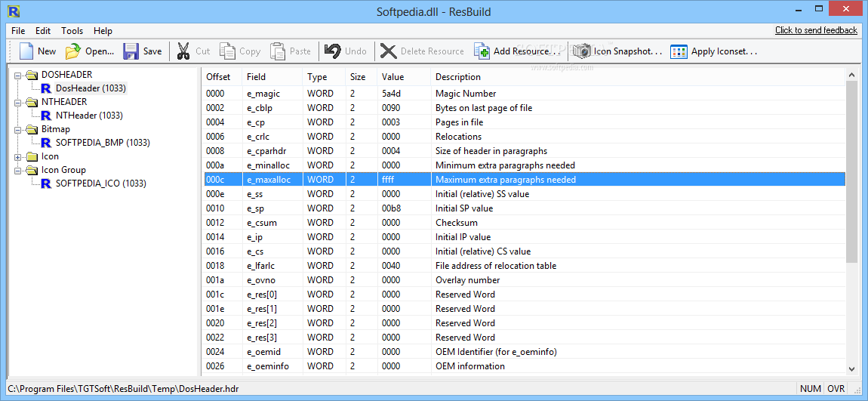Click the ffff value of e_maxalloc
Image resolution: width=868 pixels, height=401 pixels.
(x=387, y=180)
